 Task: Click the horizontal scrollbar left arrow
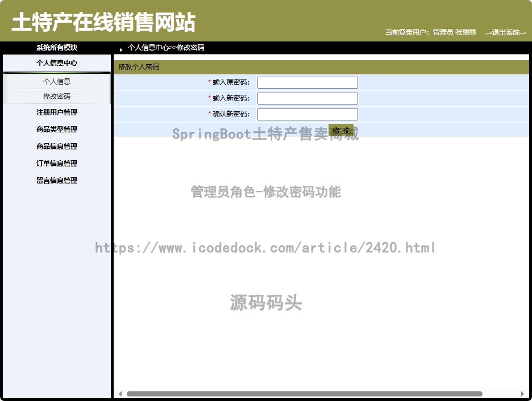tap(120, 394)
